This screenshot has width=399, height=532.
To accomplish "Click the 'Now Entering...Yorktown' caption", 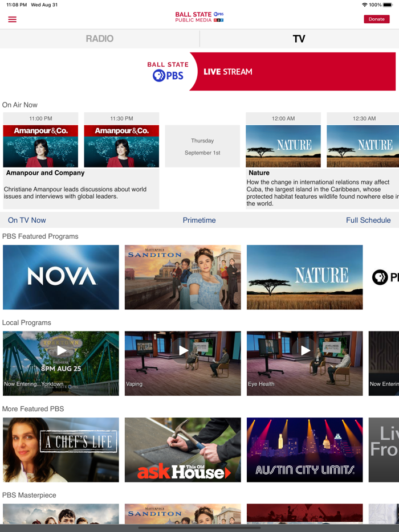I will tap(34, 384).
